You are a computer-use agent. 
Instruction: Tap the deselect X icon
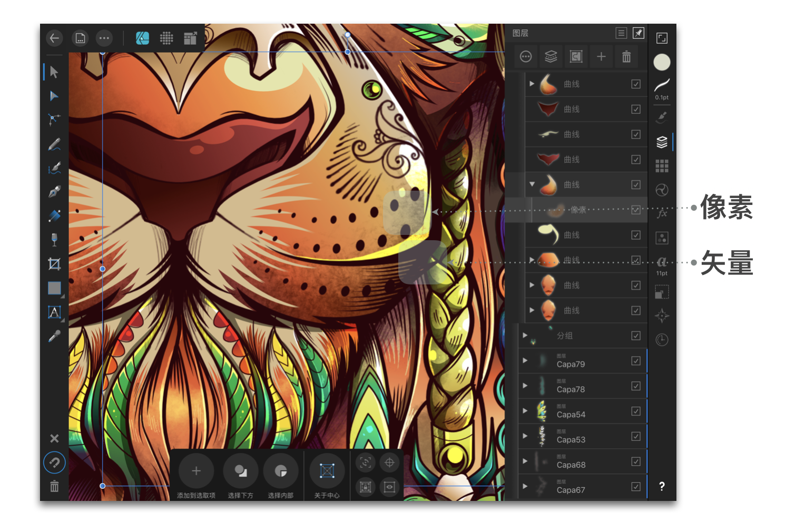click(54, 438)
